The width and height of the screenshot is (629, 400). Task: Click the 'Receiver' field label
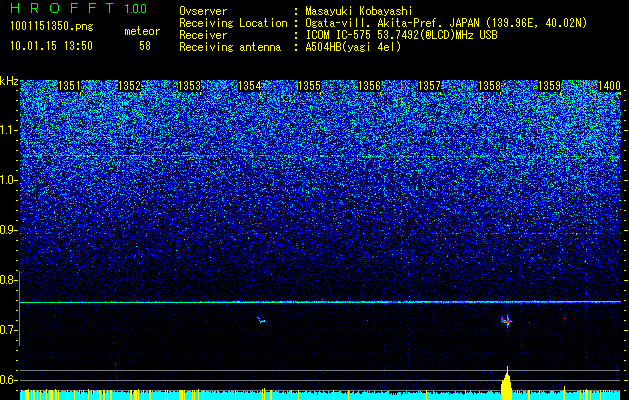(203, 35)
